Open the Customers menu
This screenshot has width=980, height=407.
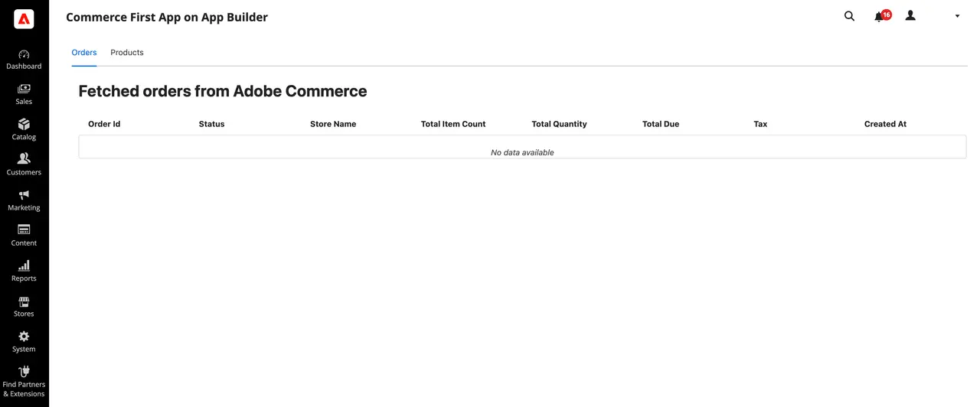coord(24,165)
